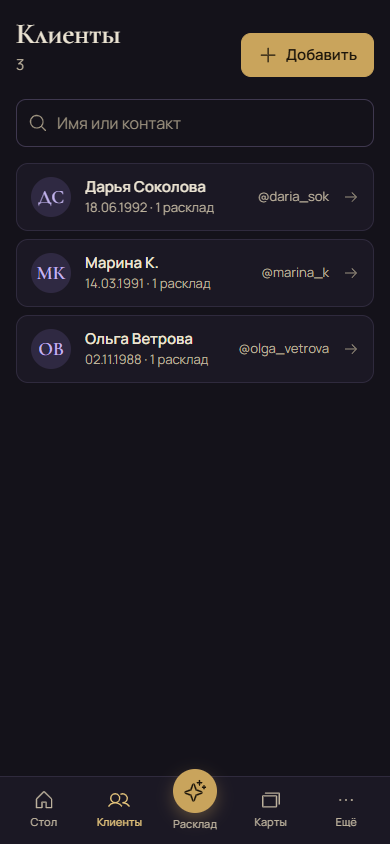
Task: Select the Марина К. client name
Action: [x=122, y=263]
